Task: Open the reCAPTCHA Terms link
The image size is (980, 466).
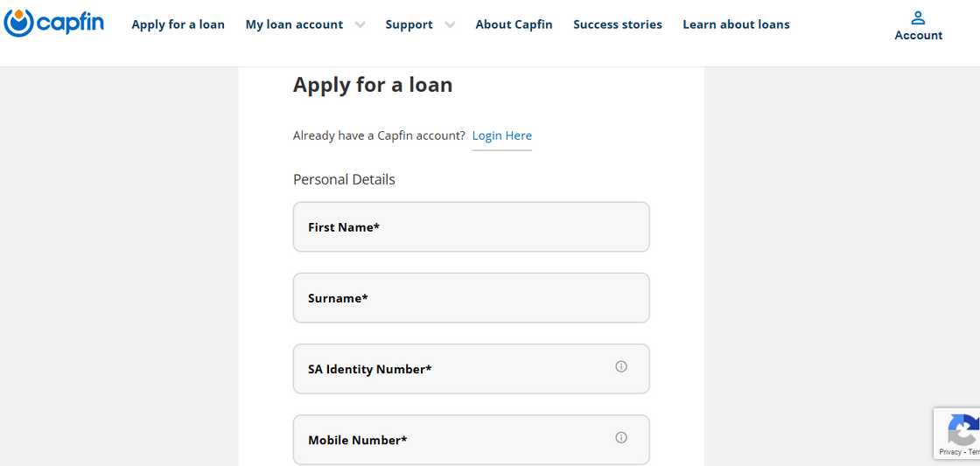Action: tap(973, 452)
